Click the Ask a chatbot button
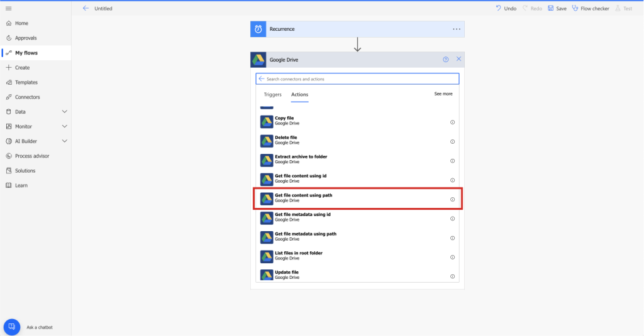The height and width of the screenshot is (336, 644). 12,327
